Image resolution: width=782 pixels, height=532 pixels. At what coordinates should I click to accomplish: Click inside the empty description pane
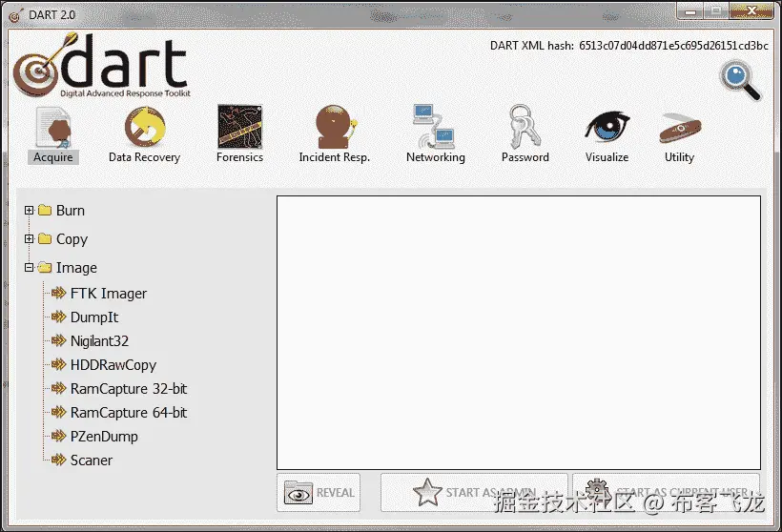pyautogui.click(x=519, y=333)
